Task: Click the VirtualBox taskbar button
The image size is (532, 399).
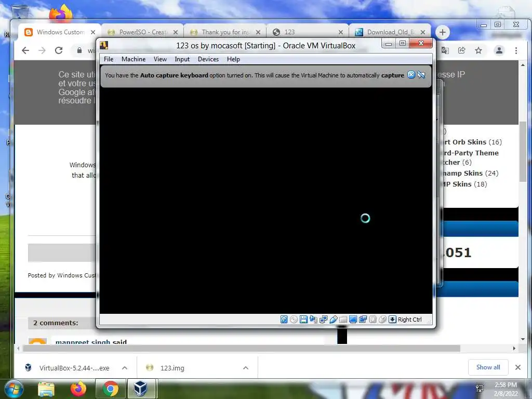Action: pos(141,389)
